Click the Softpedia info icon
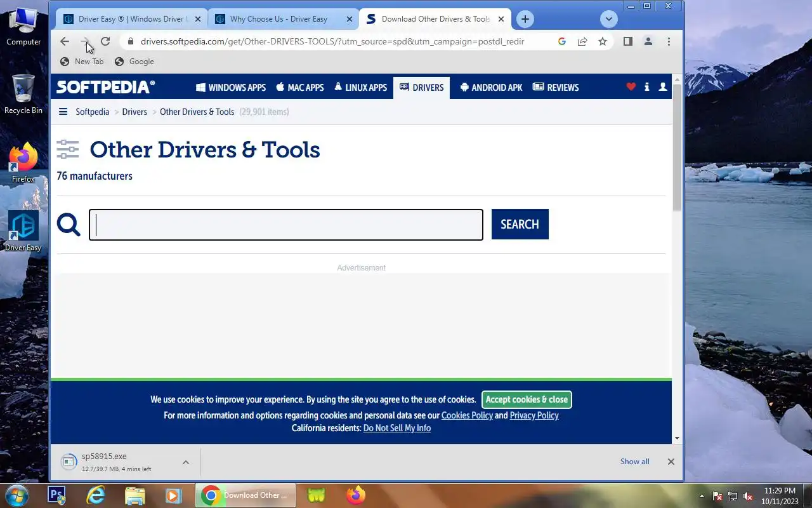Screen dimensions: 812x508 pyautogui.click(x=646, y=87)
